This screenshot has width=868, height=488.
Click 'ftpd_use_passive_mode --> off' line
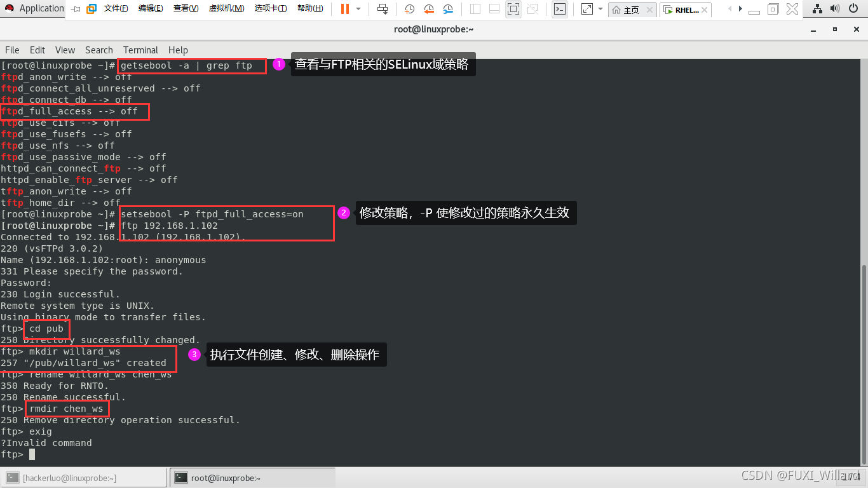(x=83, y=157)
